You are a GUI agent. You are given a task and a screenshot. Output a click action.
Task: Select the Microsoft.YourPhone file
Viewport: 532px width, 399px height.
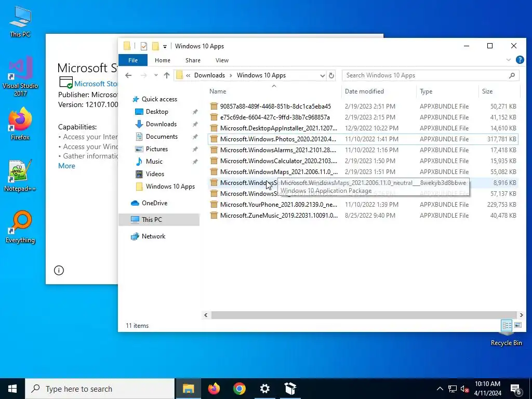click(363, 204)
